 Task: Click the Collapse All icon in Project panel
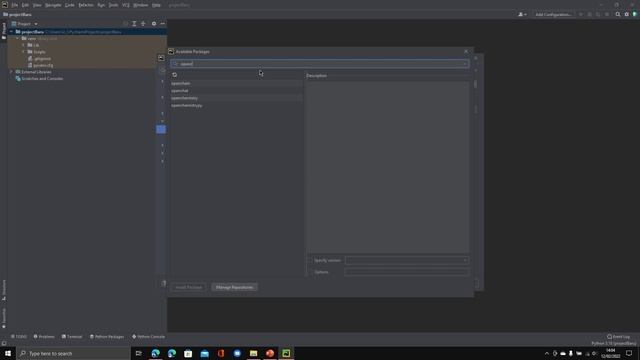pos(143,24)
